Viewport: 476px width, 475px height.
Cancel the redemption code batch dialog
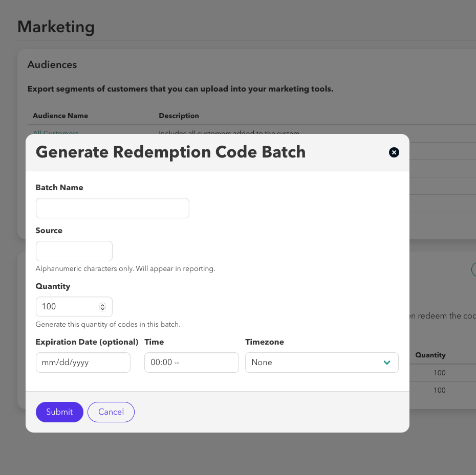coord(111,412)
